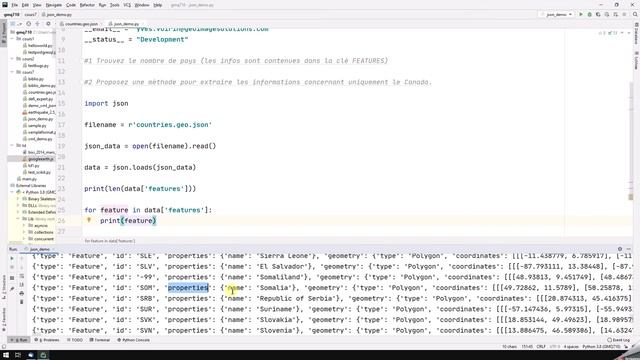Expand the Binary Skeletons node
640x360 pixels.
(18, 199)
